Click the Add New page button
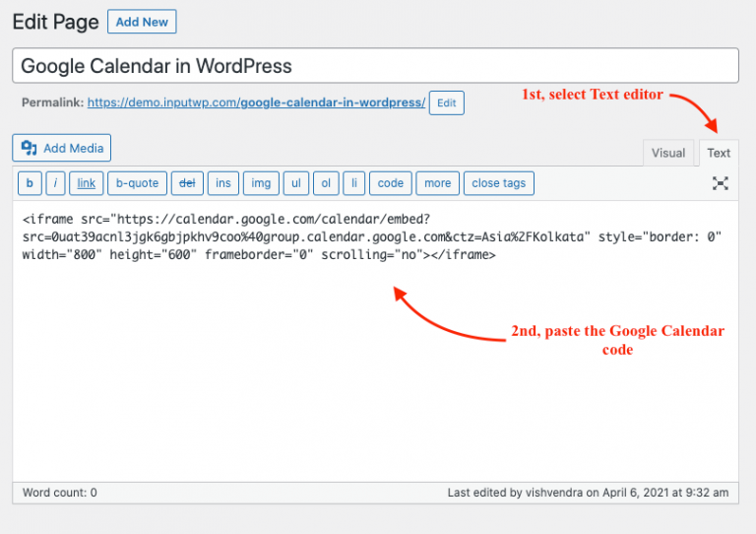This screenshot has width=756, height=534. 142,22
